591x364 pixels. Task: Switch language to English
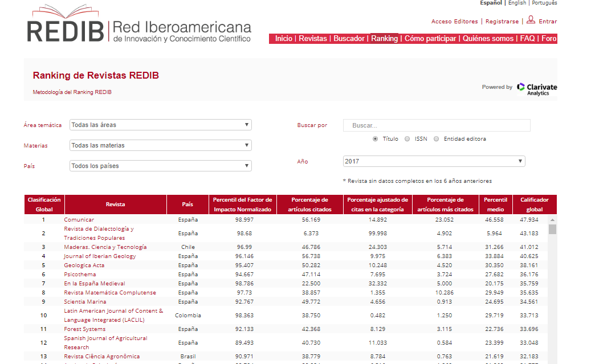[517, 3]
